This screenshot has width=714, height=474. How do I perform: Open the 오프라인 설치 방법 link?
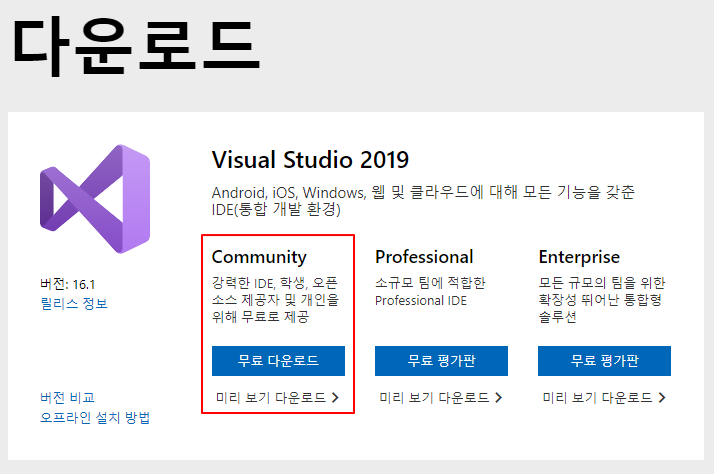coord(95,418)
